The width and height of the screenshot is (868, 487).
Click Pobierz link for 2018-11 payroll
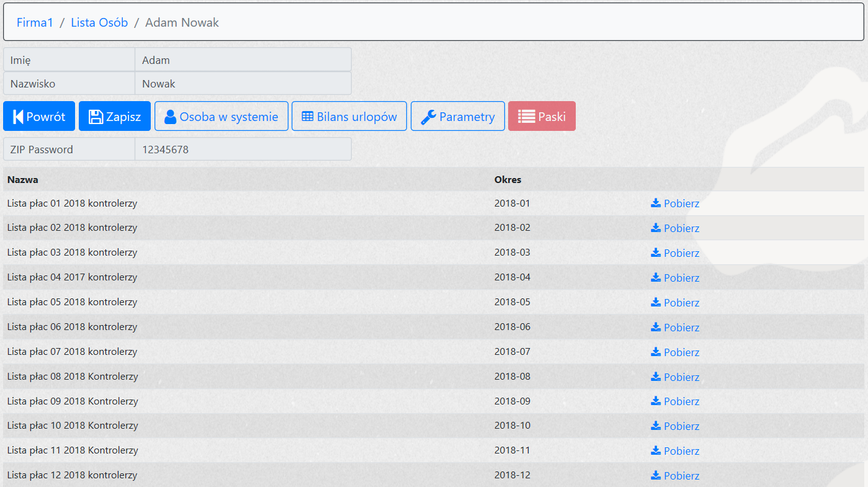[x=681, y=451]
